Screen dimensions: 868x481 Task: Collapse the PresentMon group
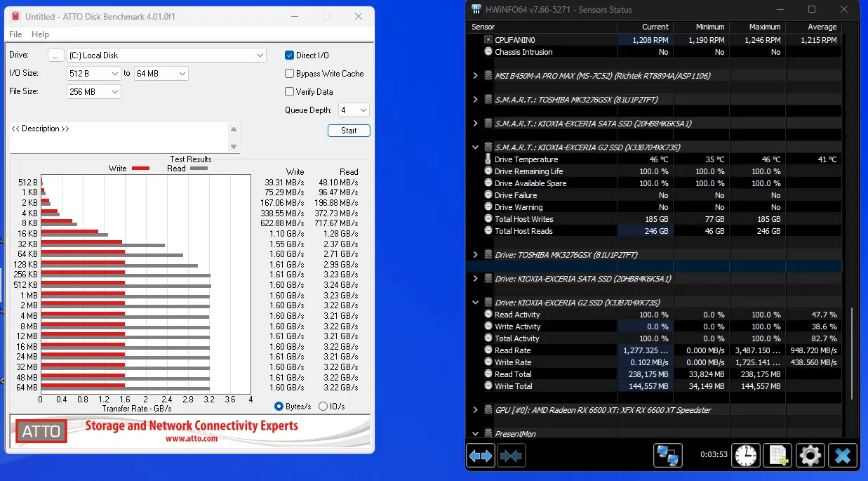pos(476,434)
